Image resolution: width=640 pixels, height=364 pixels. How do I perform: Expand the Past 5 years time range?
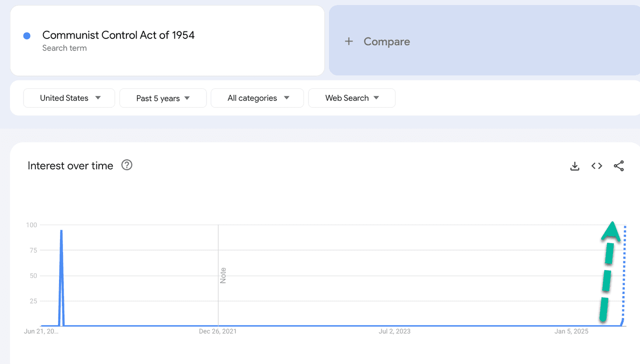point(163,98)
